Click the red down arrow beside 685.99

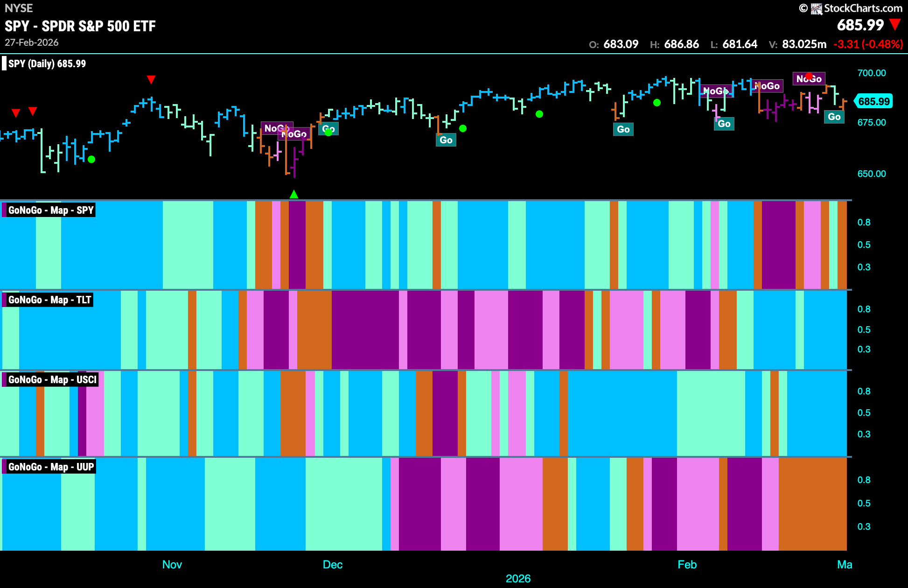point(895,24)
